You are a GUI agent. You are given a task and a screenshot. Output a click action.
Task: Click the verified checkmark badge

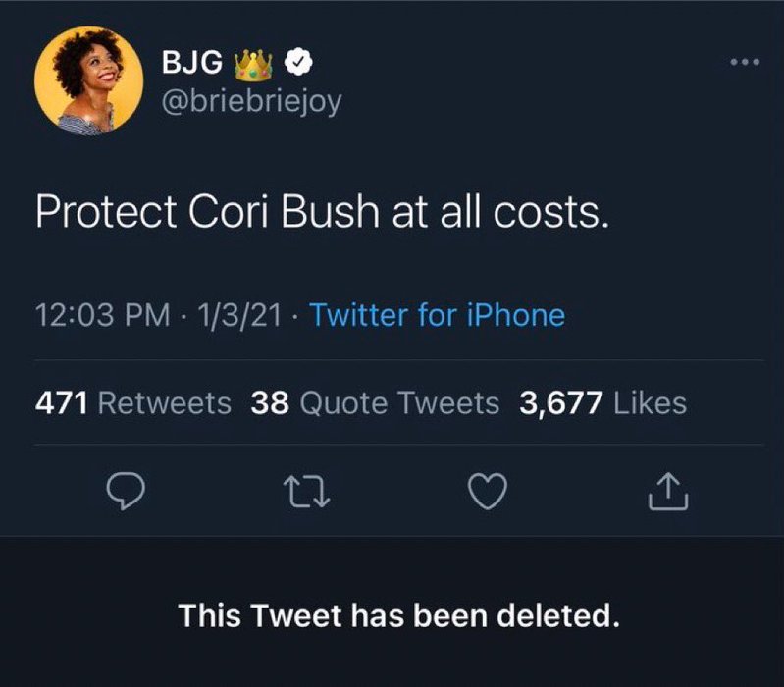coord(298,65)
